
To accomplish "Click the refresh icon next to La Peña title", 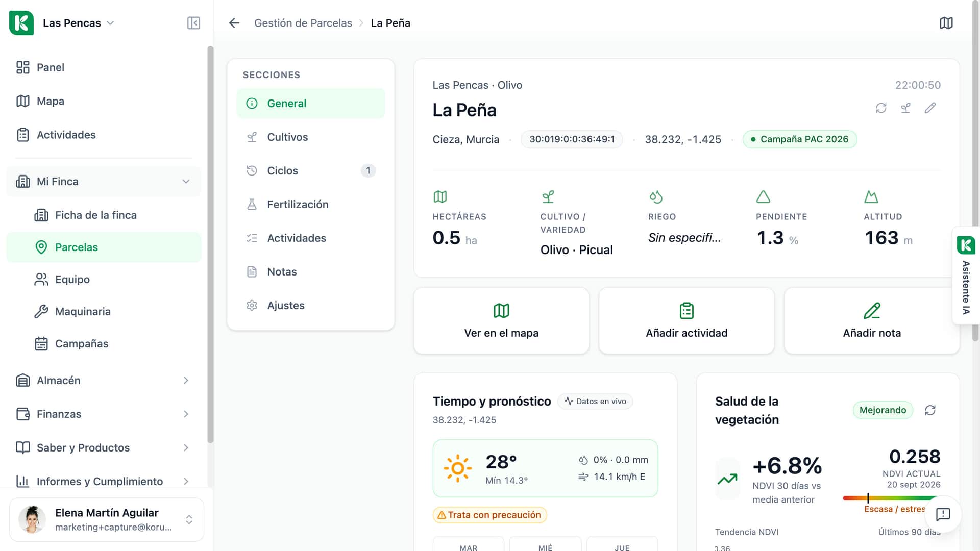I will pyautogui.click(x=881, y=108).
